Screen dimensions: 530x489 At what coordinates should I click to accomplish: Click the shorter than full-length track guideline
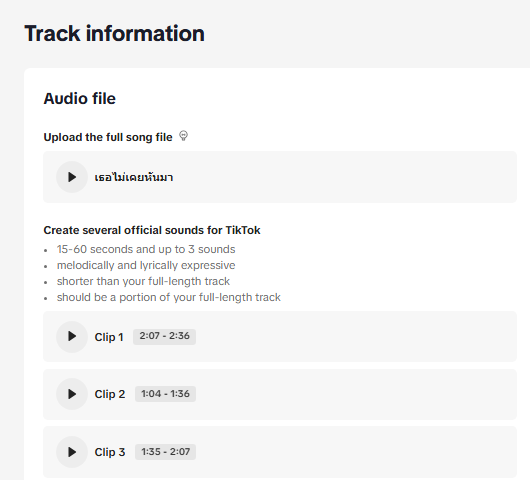(x=143, y=281)
